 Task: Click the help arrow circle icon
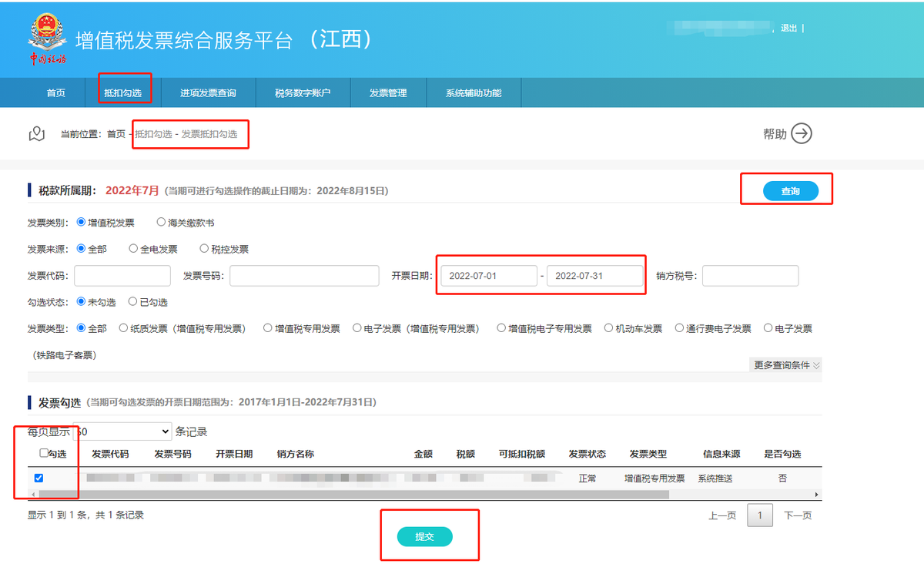coord(802,133)
